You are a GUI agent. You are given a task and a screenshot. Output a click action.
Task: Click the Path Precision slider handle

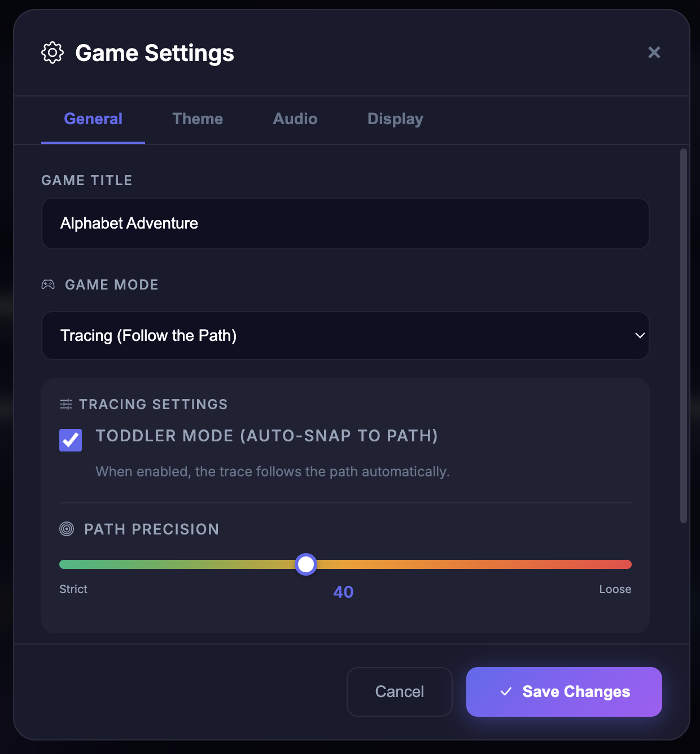coord(305,564)
